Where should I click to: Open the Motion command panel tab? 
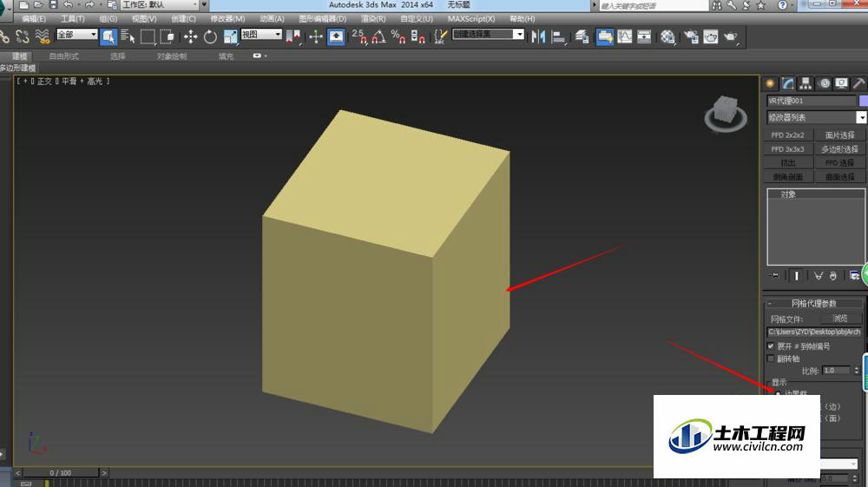(825, 83)
